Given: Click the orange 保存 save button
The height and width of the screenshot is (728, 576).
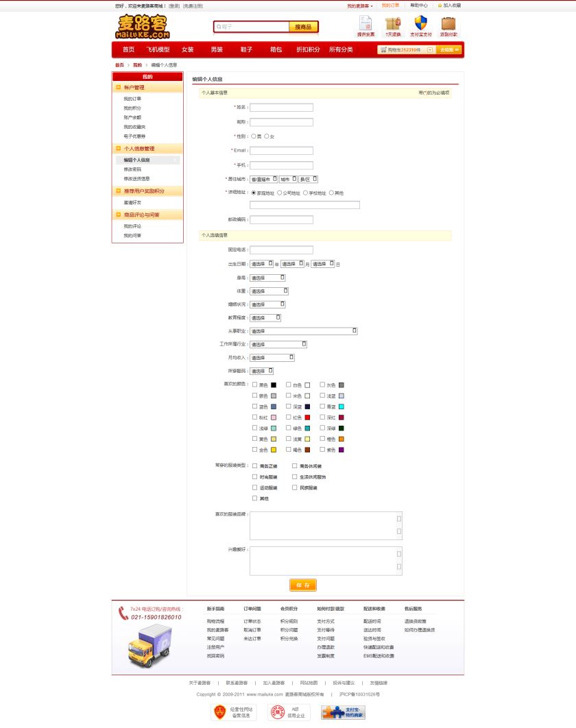Looking at the screenshot, I should click(x=303, y=585).
